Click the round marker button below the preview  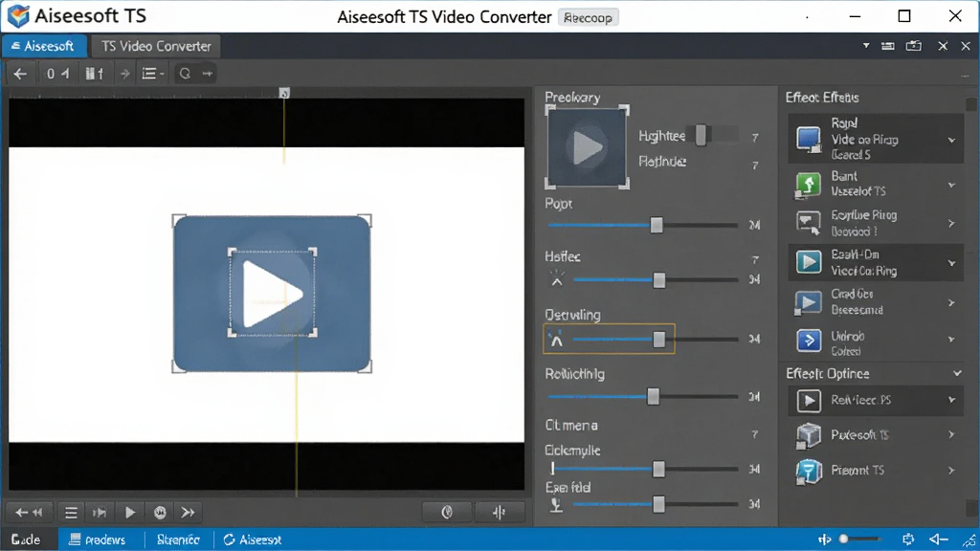pos(447,513)
